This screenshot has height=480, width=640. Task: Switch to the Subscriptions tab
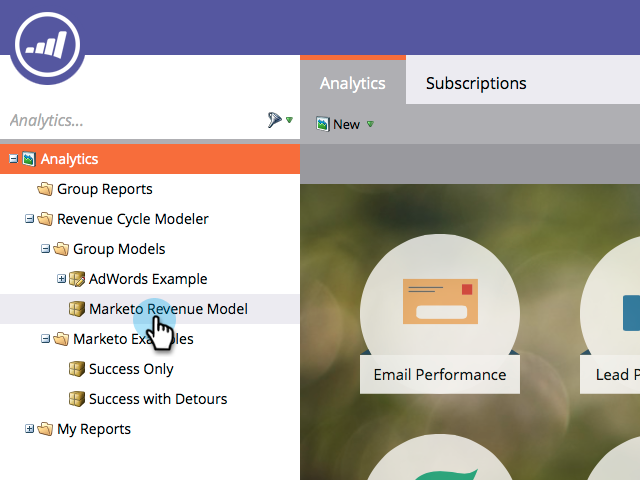pos(476,83)
